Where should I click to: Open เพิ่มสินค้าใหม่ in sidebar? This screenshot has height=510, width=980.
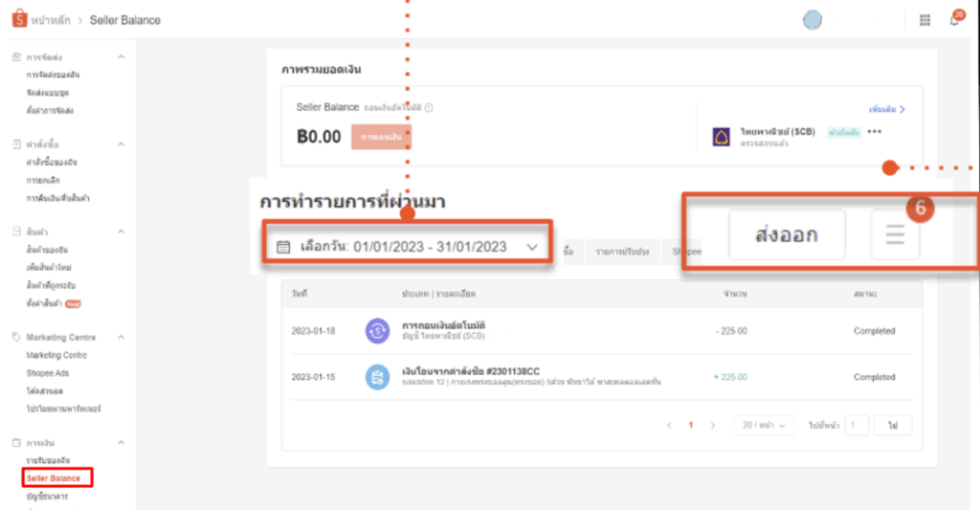click(48, 268)
